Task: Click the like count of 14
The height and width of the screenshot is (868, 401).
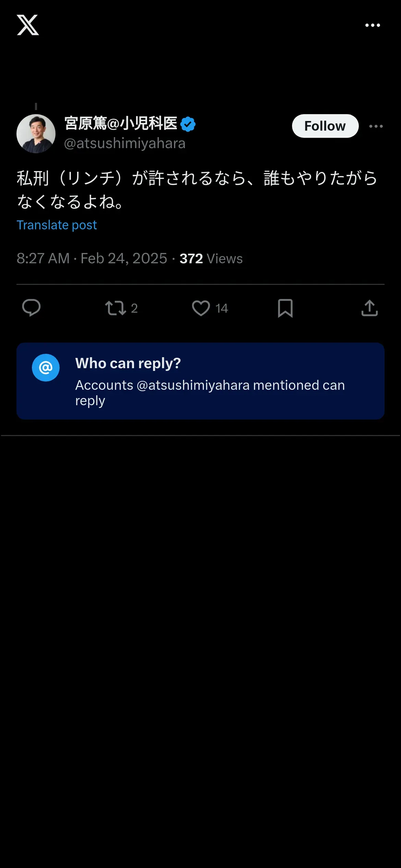Action: 222,309
